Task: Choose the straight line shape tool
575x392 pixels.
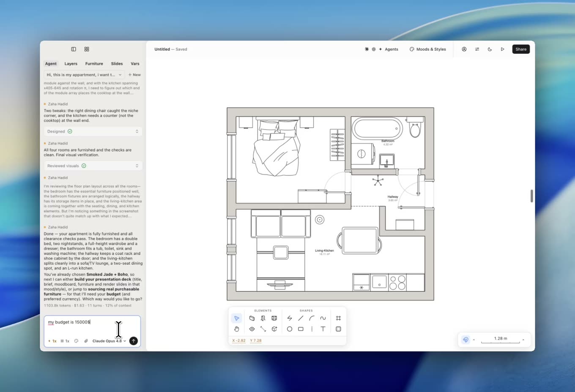Action: [x=301, y=318]
